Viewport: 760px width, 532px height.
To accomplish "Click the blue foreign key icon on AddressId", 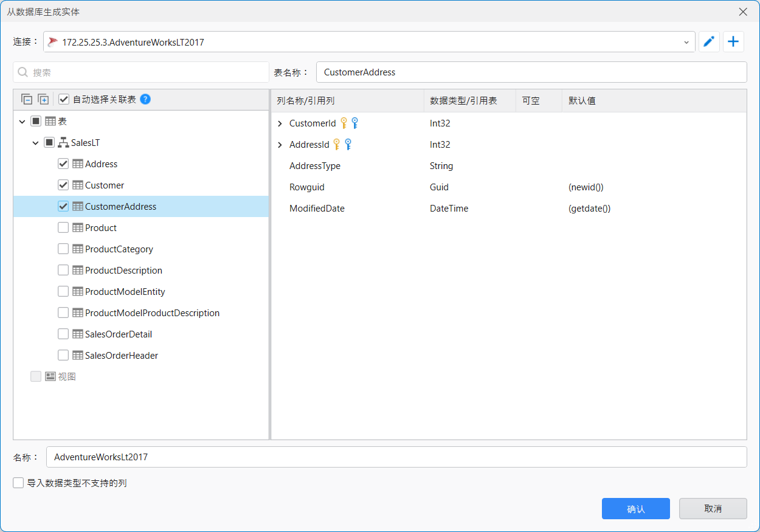I will click(x=348, y=145).
